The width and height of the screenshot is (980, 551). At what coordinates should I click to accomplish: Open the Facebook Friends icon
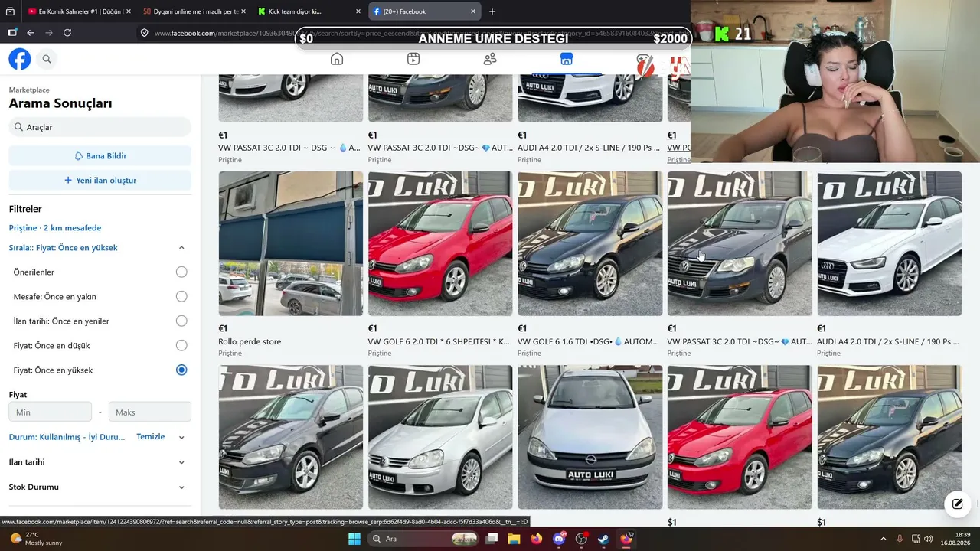(x=490, y=59)
